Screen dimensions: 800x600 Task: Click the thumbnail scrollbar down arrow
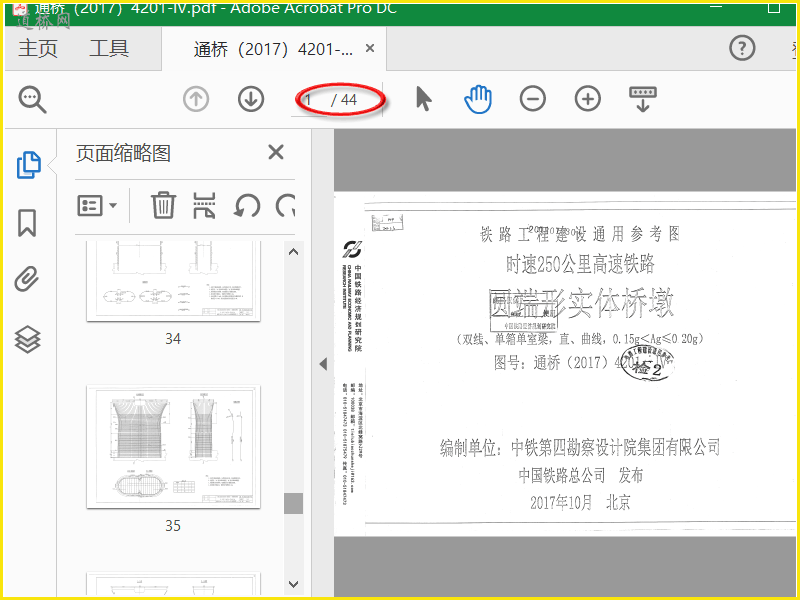[293, 584]
